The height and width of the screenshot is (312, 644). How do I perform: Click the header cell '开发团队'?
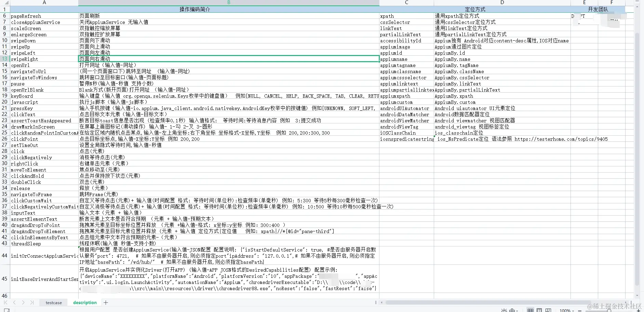coord(598,9)
